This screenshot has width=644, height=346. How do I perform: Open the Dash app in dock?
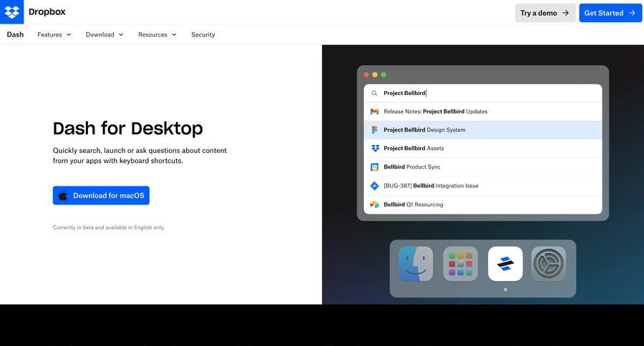505,264
